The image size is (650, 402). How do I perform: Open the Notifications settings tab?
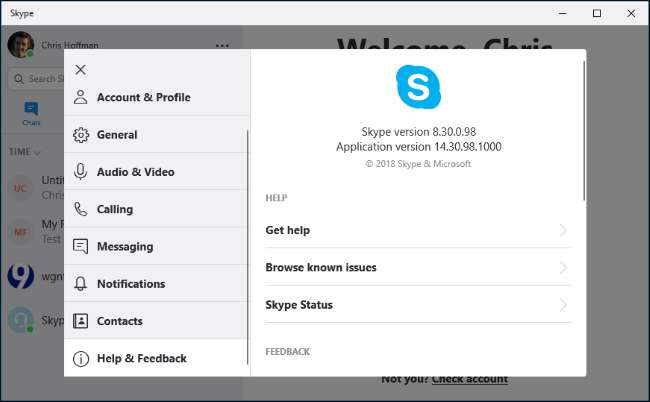[x=156, y=283]
